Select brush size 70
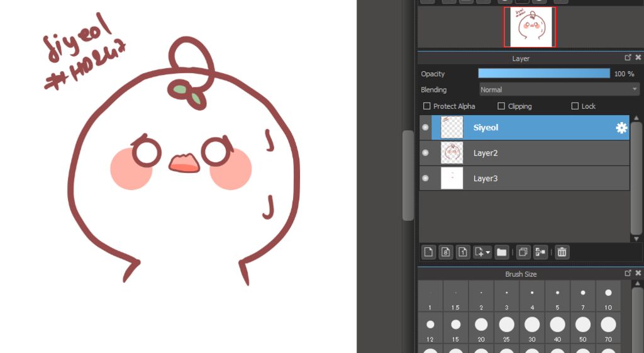This screenshot has width=644, height=353. tap(608, 328)
